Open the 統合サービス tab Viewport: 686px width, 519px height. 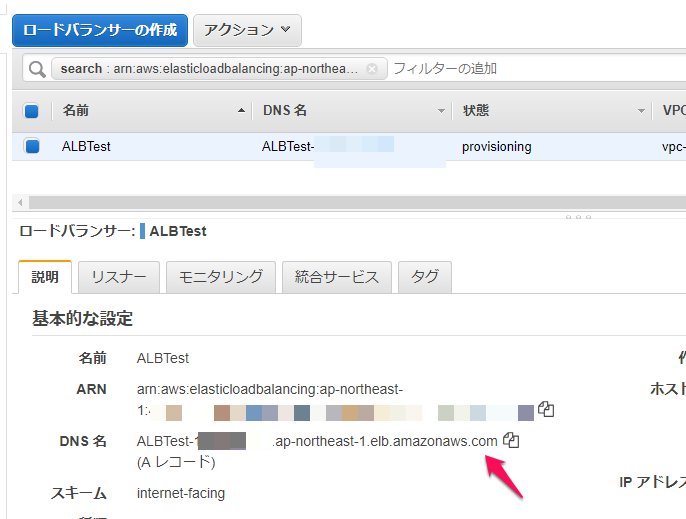coord(336,277)
